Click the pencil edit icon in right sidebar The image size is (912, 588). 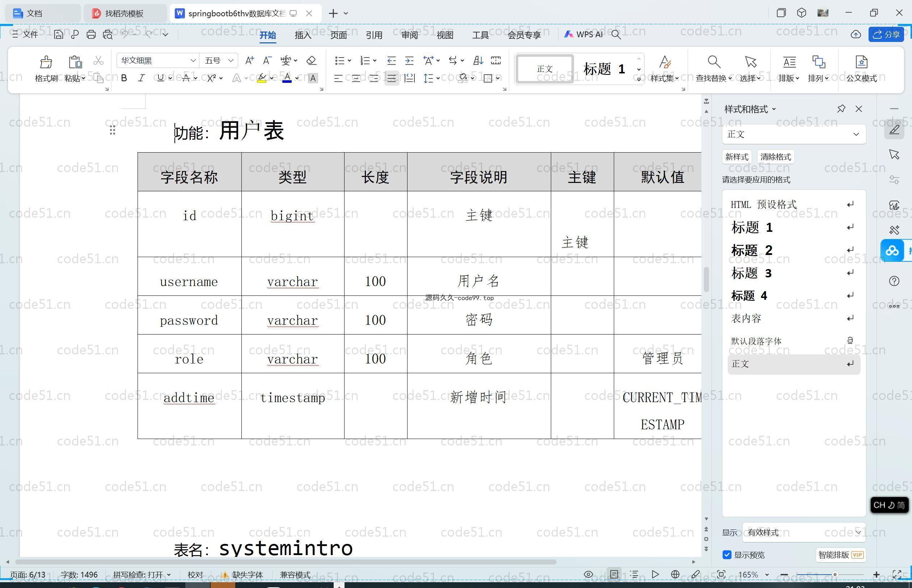pos(894,129)
